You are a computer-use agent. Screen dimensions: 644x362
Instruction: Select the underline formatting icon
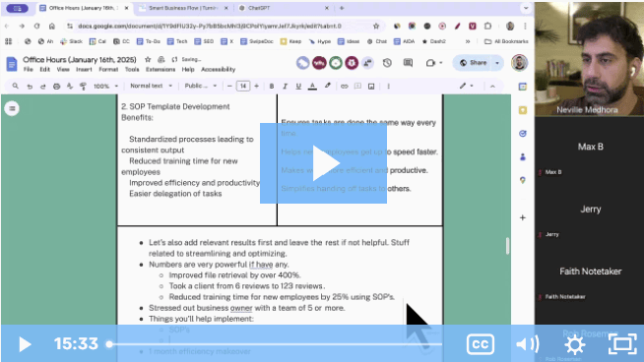(298, 87)
